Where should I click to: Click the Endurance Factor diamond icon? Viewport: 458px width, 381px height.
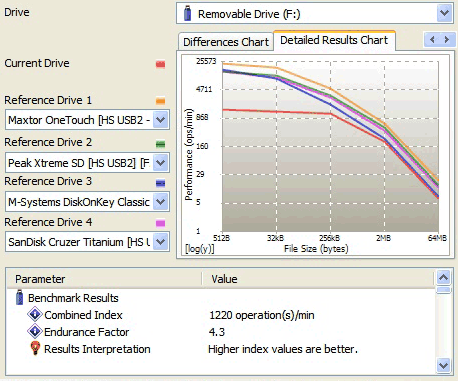tap(35, 331)
